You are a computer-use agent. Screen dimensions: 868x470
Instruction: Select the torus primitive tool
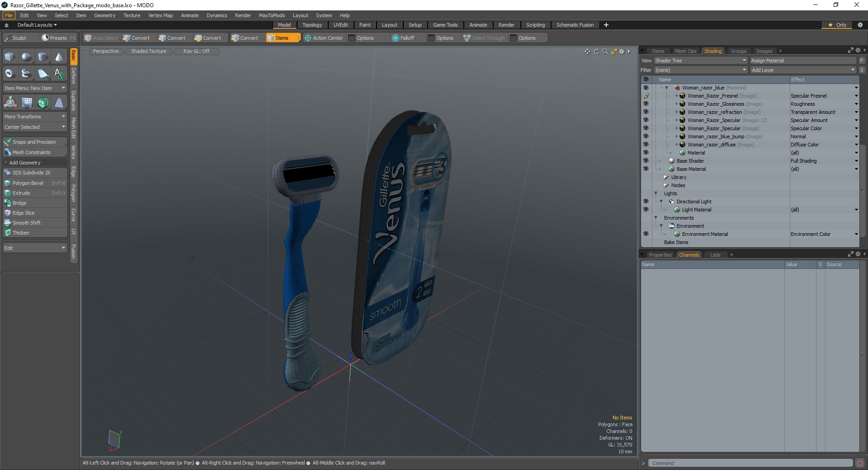coord(9,73)
